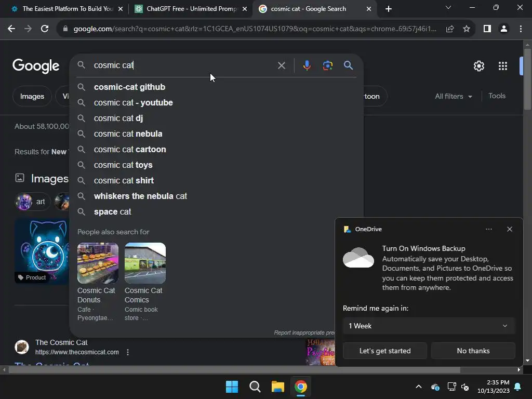Open the Images filter chip
The image size is (532, 399).
(x=32, y=96)
